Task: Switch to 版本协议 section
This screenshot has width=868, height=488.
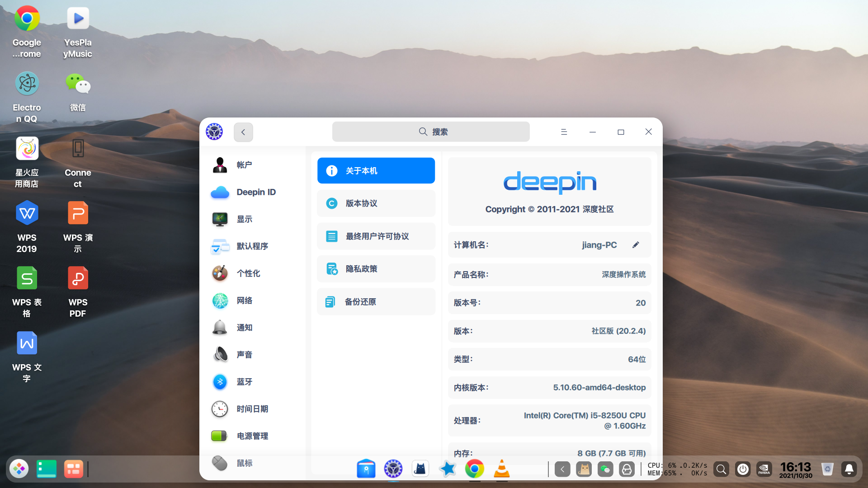Action: (376, 203)
